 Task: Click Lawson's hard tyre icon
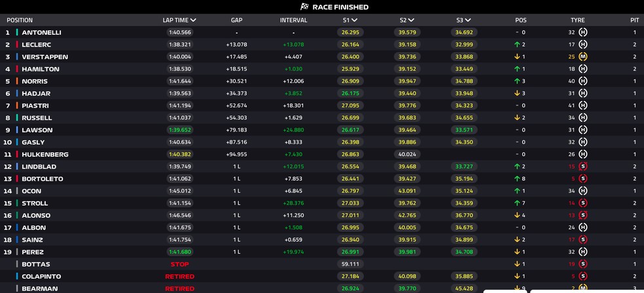click(x=582, y=130)
